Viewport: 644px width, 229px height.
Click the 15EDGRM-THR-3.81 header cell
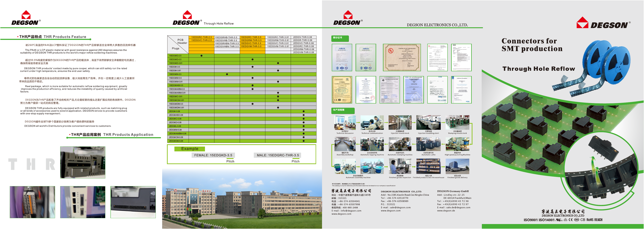point(278,40)
